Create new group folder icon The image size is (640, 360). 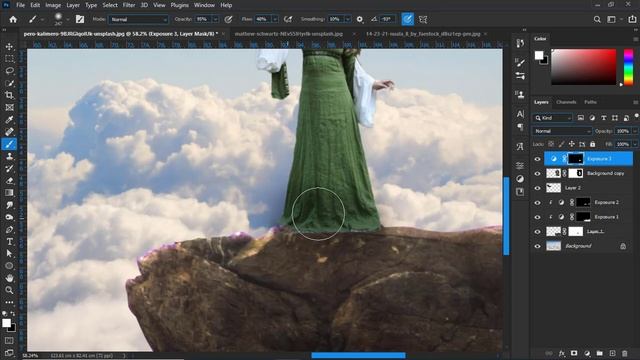[600, 353]
